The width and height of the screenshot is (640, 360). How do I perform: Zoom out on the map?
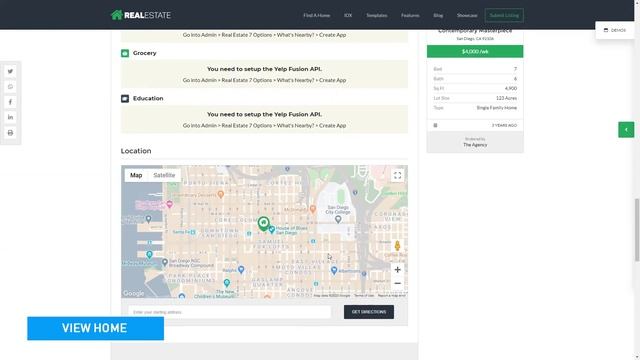click(397, 283)
